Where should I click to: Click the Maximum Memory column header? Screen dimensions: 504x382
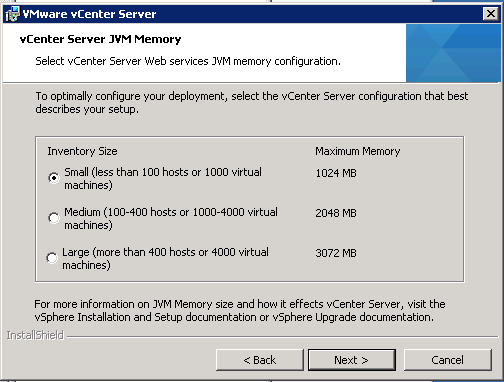[358, 151]
